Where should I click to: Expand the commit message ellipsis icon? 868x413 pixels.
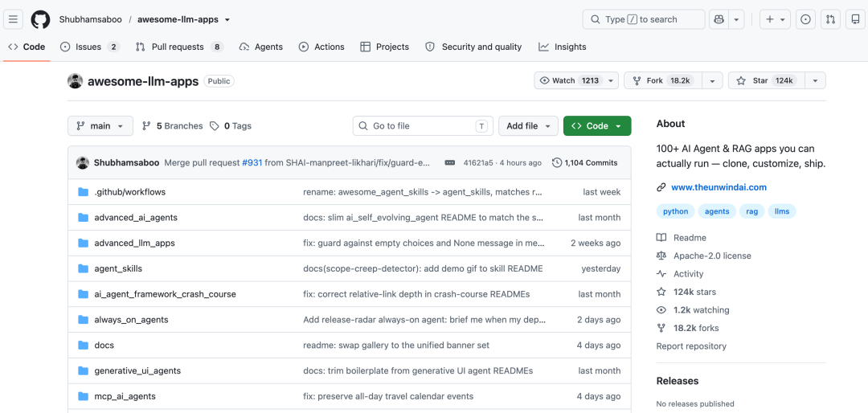tap(450, 163)
